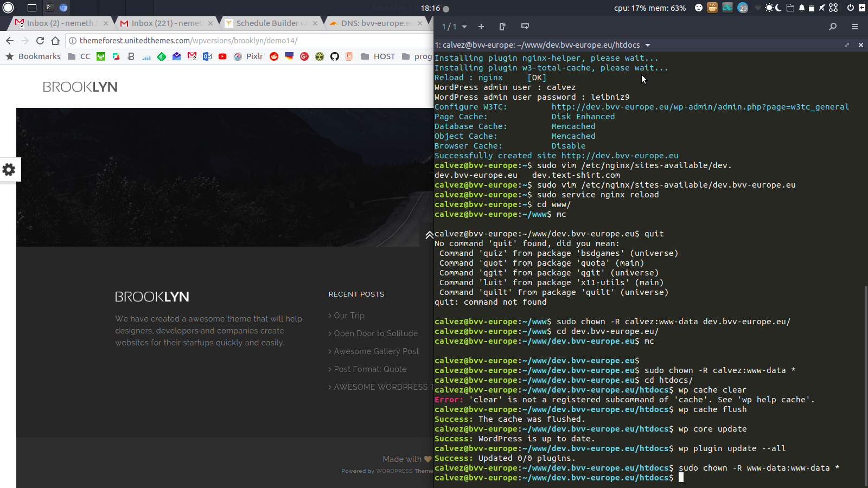Viewport: 868px width, 488px height.
Task: Open the Pixlr bookmark
Action: click(248, 56)
